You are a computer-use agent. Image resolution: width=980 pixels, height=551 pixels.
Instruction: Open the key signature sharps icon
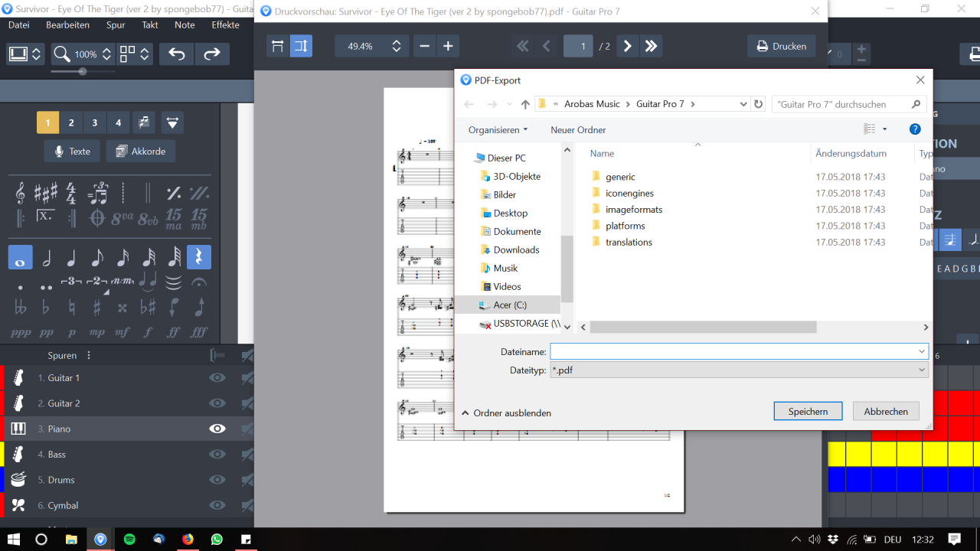point(46,193)
